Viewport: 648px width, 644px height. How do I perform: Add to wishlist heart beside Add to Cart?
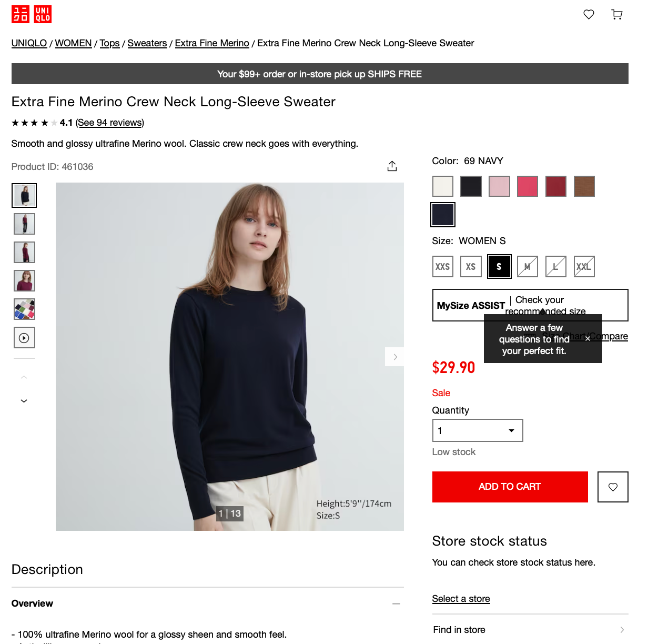[613, 487]
